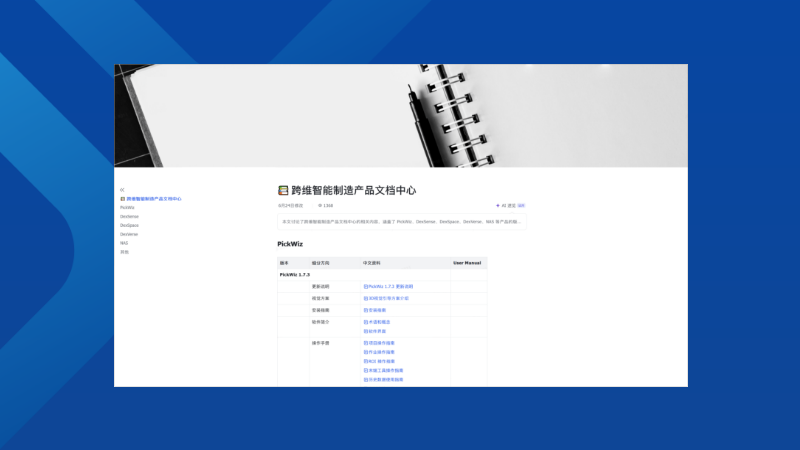Click the document icon beside the sidebar title

coord(122,199)
